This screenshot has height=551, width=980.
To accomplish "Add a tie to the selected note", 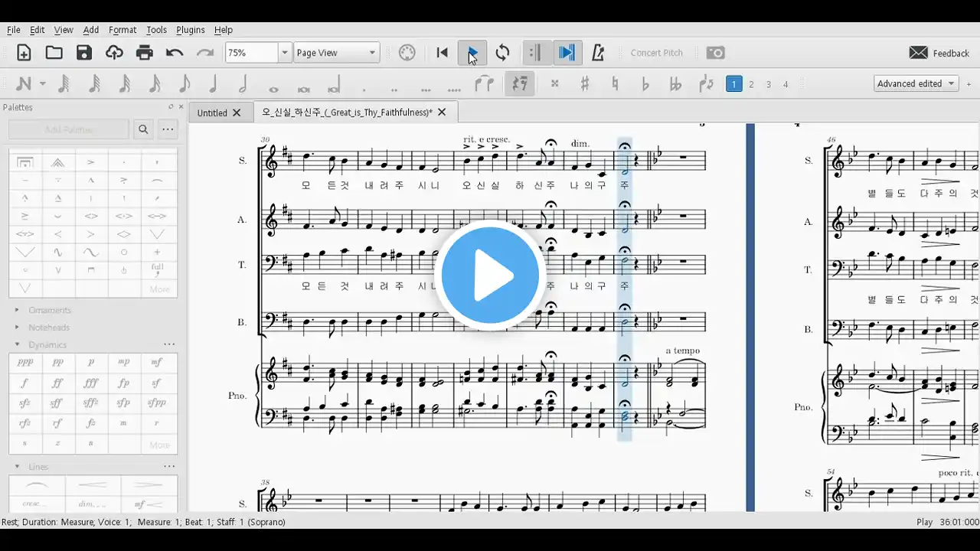I will tap(484, 83).
